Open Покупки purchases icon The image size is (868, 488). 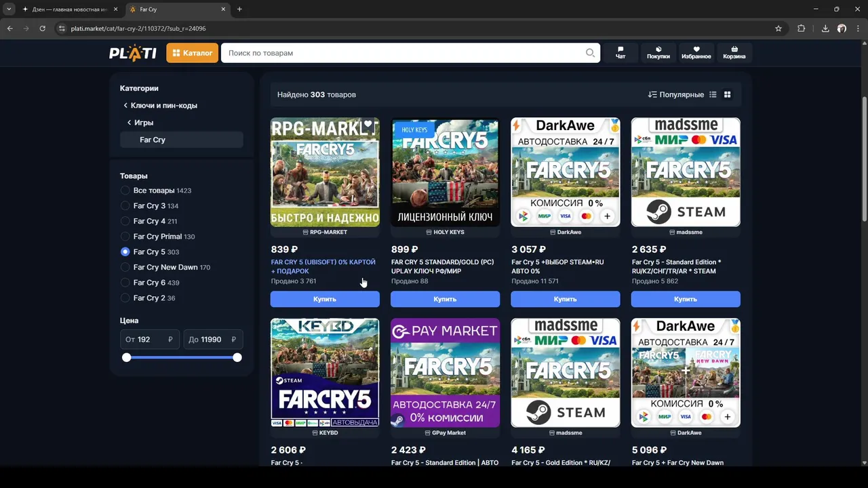658,53
